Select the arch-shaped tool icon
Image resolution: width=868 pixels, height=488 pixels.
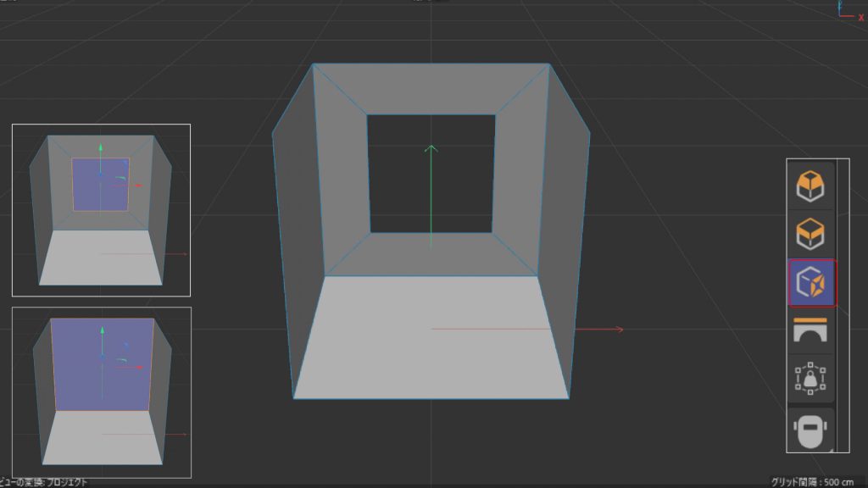[x=810, y=330]
